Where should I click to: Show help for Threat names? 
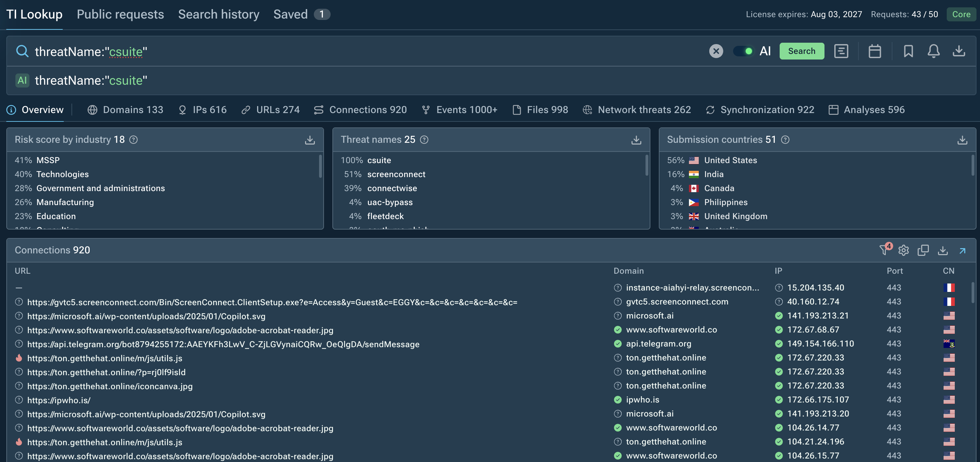coord(424,140)
